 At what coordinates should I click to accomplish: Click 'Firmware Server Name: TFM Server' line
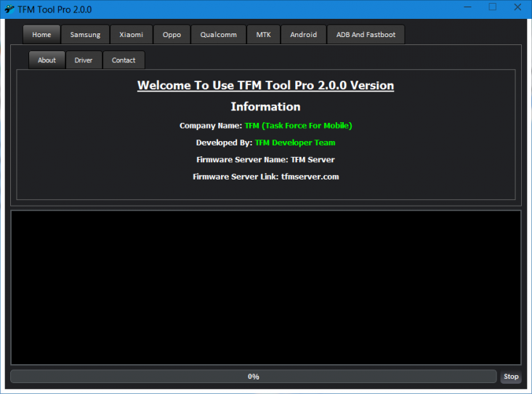(x=266, y=160)
